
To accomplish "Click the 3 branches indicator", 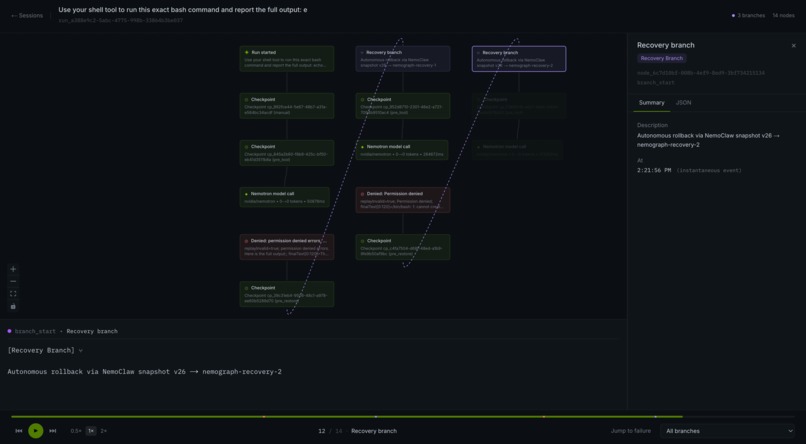I will coord(748,15).
